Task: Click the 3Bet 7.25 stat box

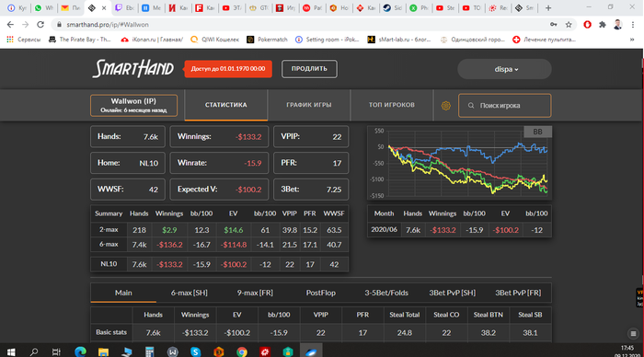Action: tap(311, 190)
